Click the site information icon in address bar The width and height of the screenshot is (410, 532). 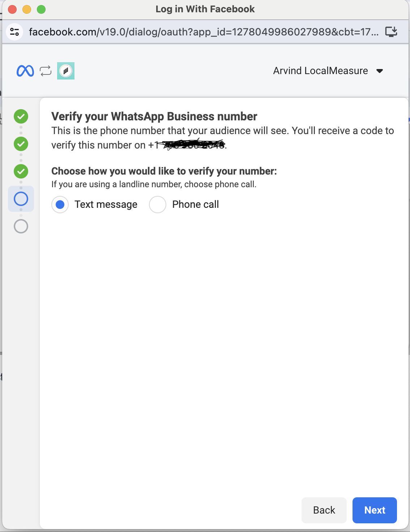pyautogui.click(x=14, y=32)
